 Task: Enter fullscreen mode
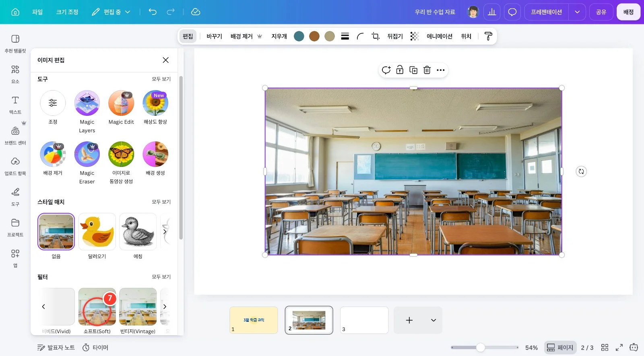pos(619,348)
